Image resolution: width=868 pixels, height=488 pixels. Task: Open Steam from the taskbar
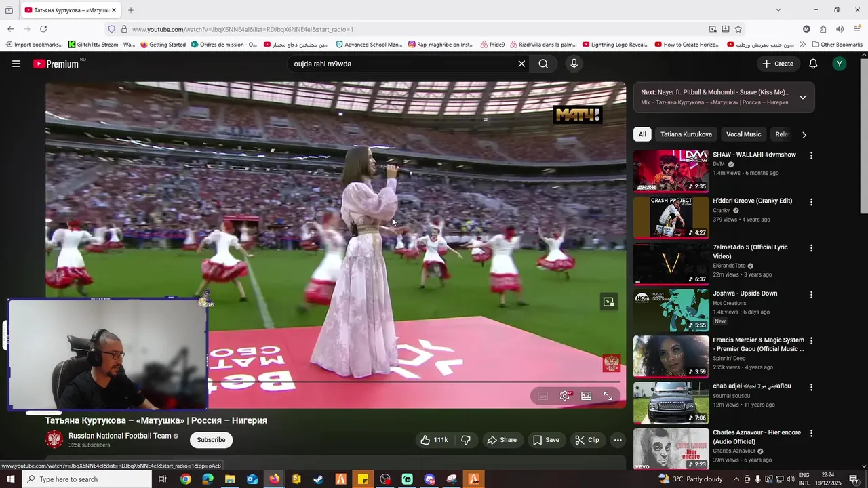[x=318, y=479]
